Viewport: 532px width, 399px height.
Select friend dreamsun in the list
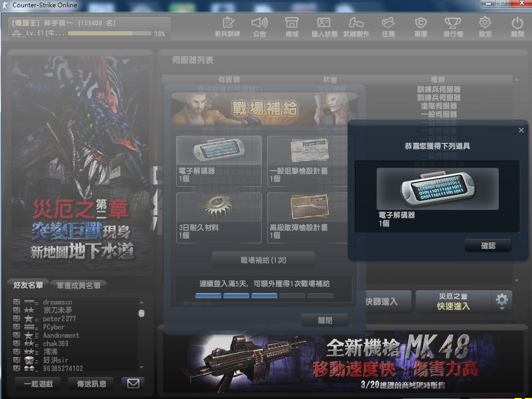(x=58, y=302)
